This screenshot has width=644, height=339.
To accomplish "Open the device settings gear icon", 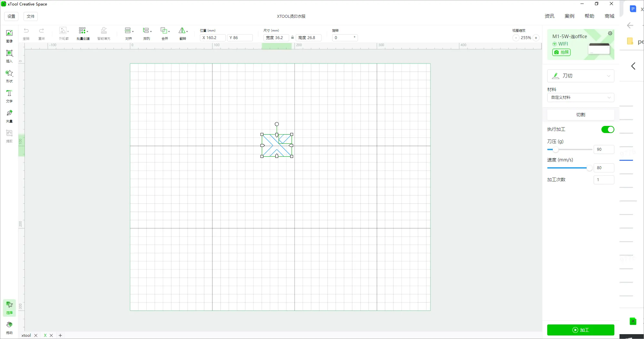I will click(610, 34).
